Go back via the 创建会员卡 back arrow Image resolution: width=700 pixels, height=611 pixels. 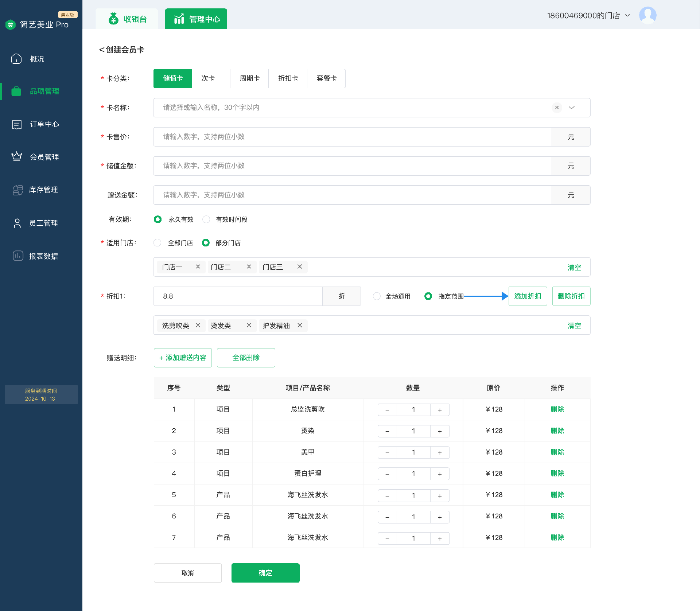point(102,50)
